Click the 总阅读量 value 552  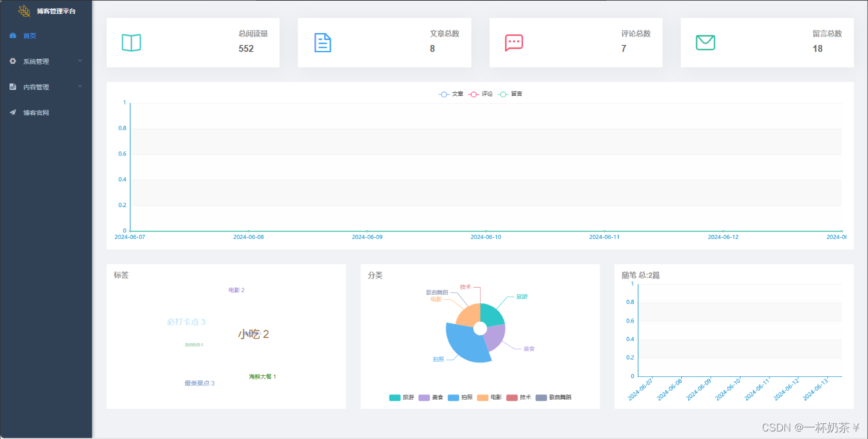pyautogui.click(x=246, y=49)
